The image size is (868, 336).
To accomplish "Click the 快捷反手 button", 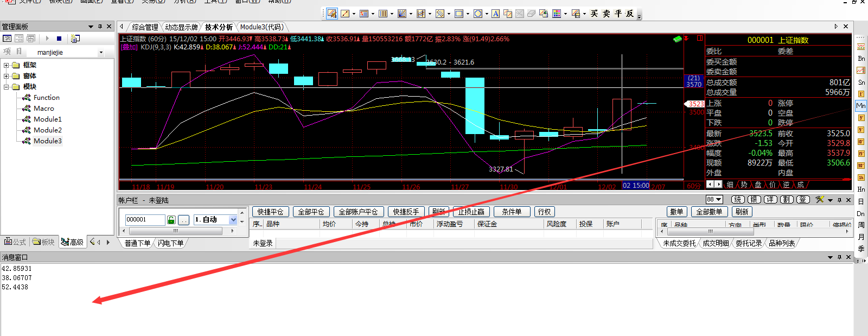I will coord(406,212).
